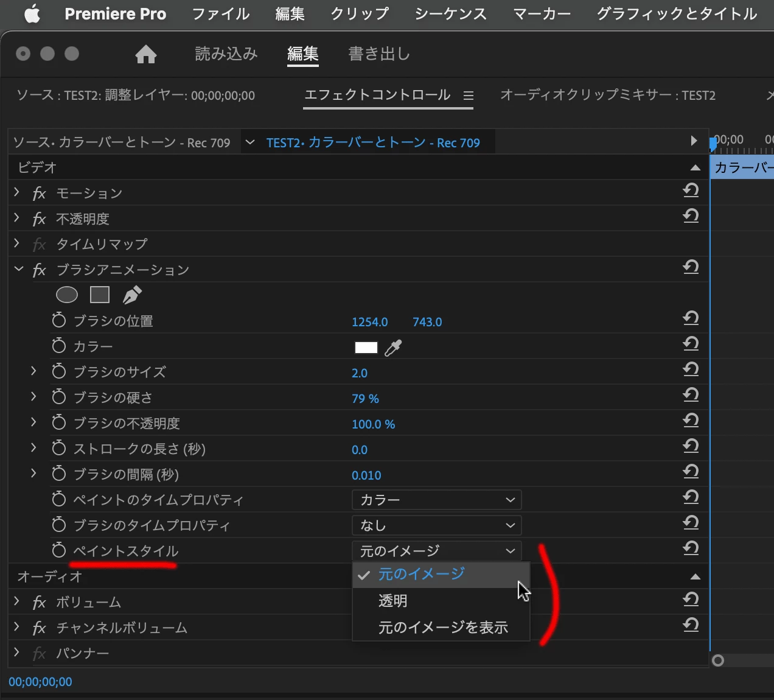Switch to 読み込み workspace
Viewport: 774px width, 700px height.
click(x=226, y=54)
